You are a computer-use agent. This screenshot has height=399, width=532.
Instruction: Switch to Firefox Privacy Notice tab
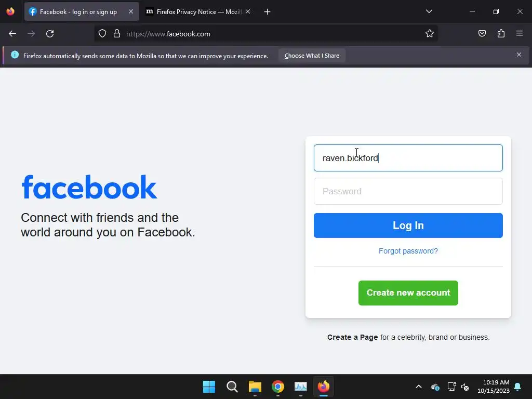click(198, 12)
